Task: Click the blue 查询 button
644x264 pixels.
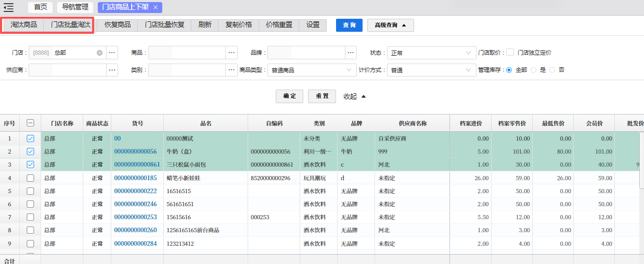Action: pos(349,25)
